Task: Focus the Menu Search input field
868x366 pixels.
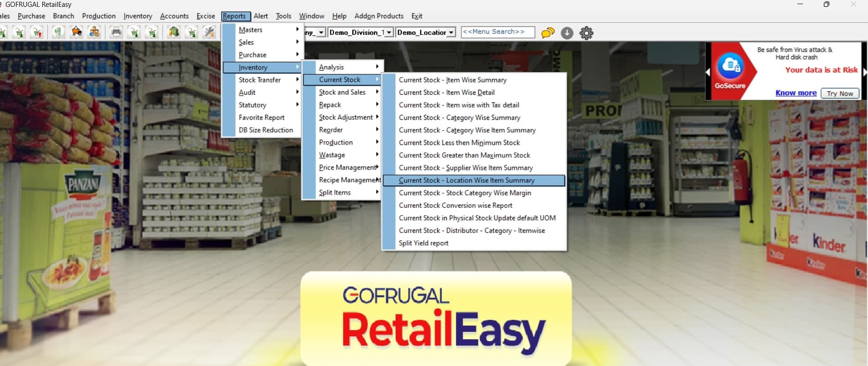Action: (x=498, y=32)
